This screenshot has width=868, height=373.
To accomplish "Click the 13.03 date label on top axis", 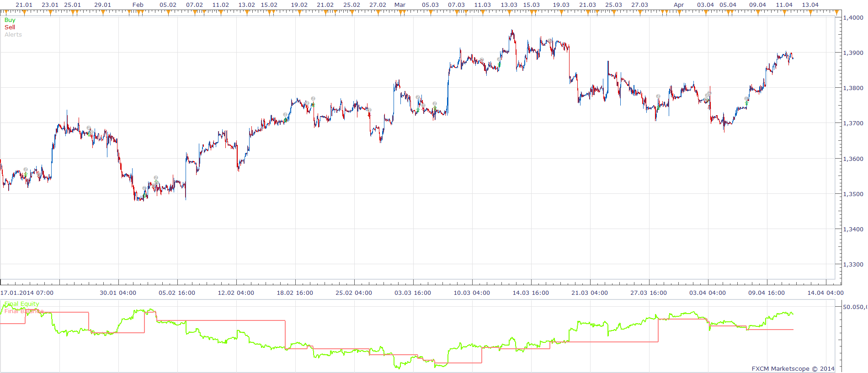I will [509, 5].
